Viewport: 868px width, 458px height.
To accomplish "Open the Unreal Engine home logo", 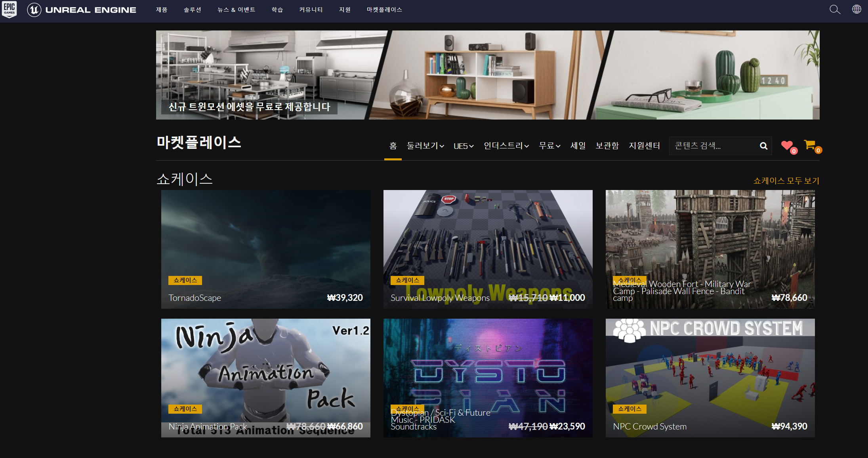I will [82, 10].
